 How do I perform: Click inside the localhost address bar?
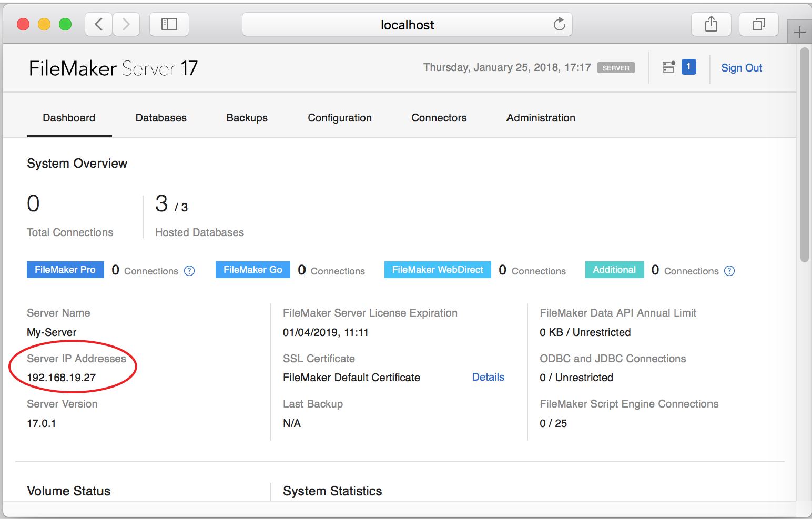(x=407, y=24)
